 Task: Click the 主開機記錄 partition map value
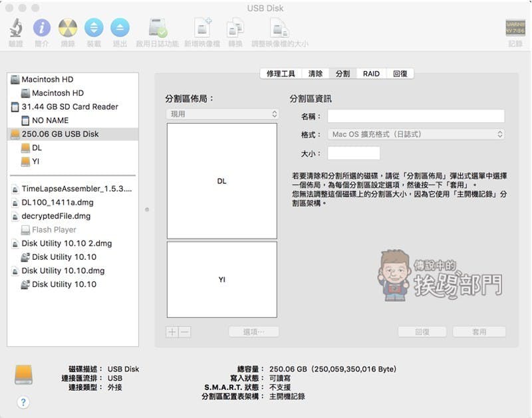(287, 396)
